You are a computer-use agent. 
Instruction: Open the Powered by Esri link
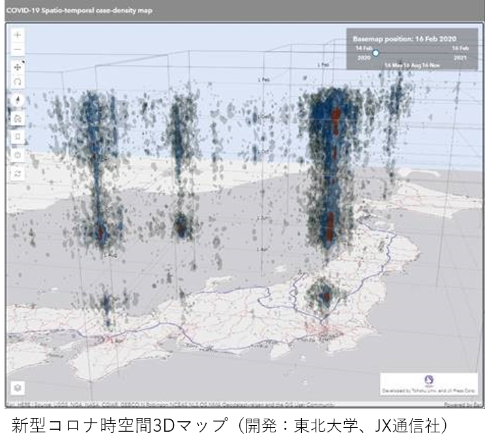click(462, 405)
